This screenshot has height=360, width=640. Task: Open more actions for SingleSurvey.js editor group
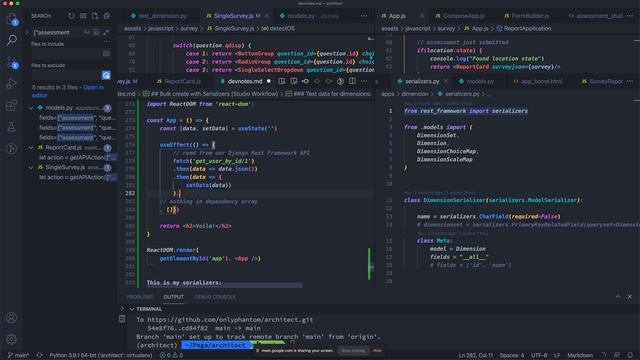pyautogui.click(x=364, y=16)
